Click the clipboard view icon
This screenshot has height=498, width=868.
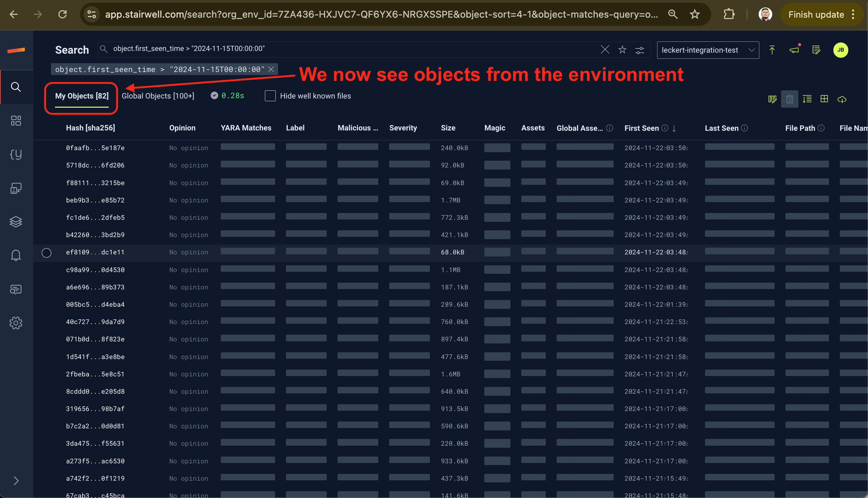point(789,99)
